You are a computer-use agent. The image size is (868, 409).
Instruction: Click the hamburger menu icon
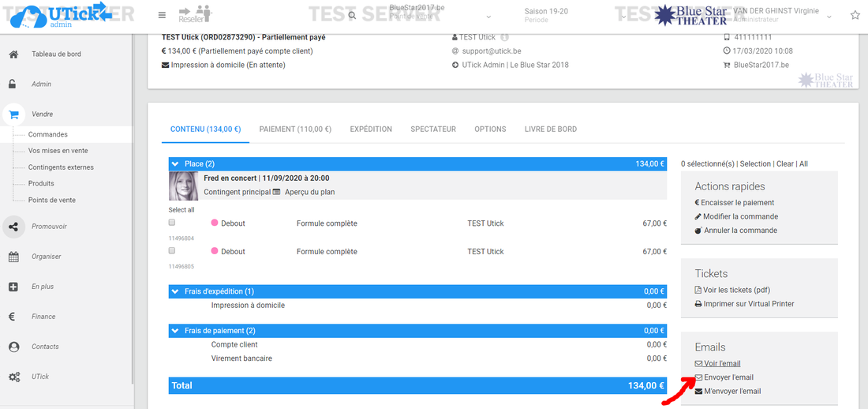162,15
